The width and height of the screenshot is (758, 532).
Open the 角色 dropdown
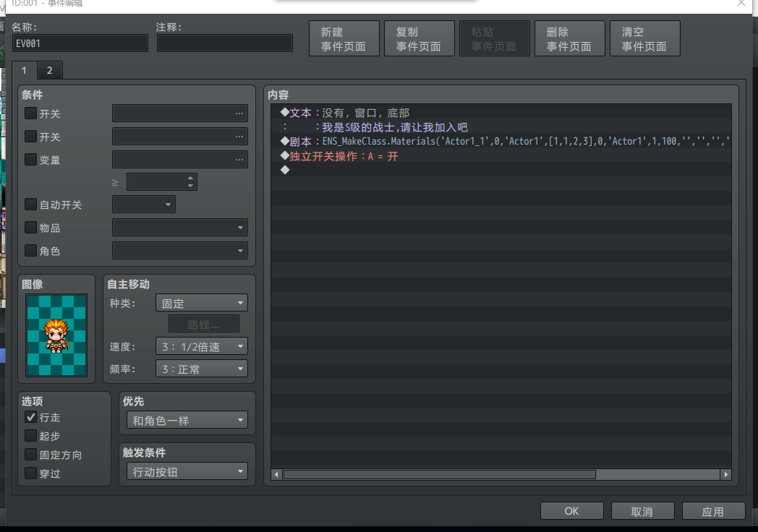(180, 250)
